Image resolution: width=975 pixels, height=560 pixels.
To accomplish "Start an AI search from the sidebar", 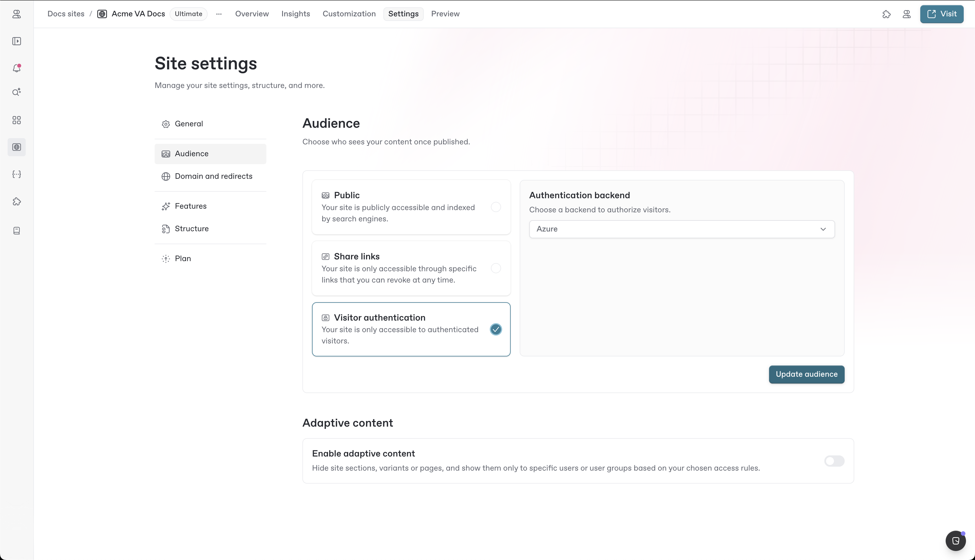I will click(x=17, y=92).
